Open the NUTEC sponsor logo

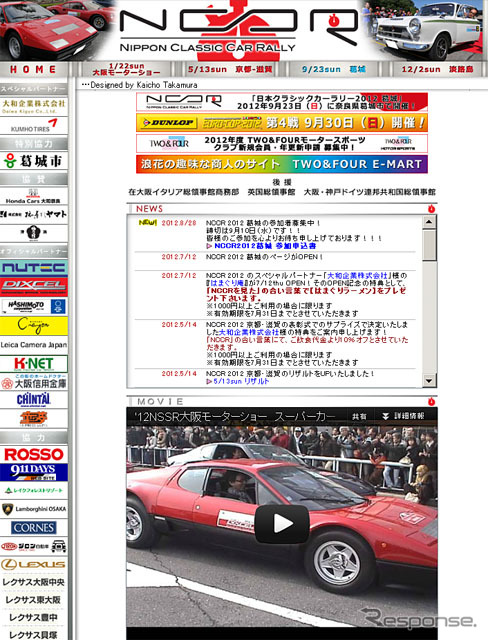(x=34, y=267)
